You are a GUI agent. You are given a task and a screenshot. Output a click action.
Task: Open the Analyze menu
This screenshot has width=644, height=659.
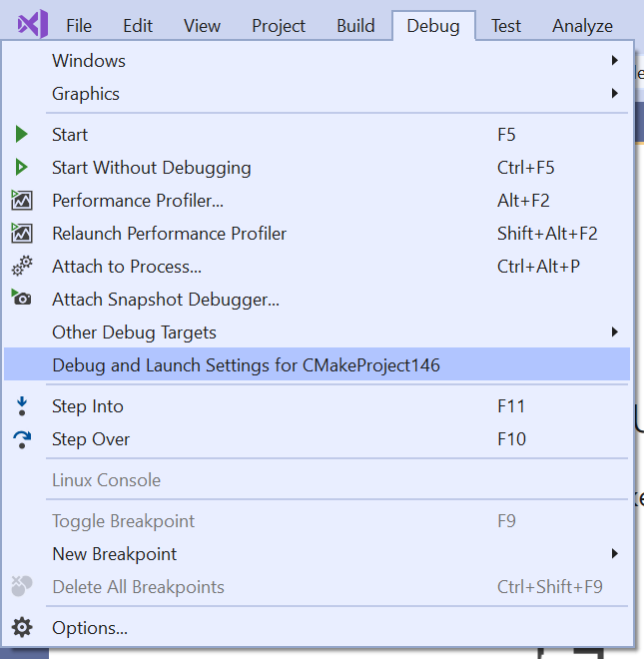(x=582, y=26)
